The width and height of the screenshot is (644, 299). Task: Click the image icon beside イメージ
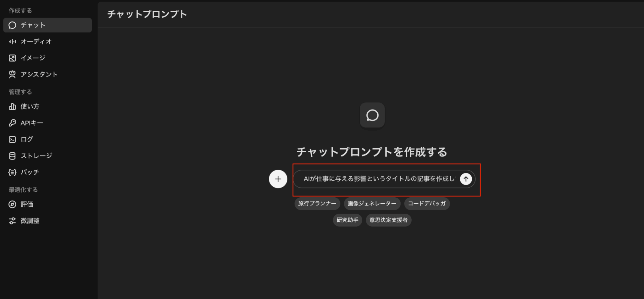[x=12, y=58]
